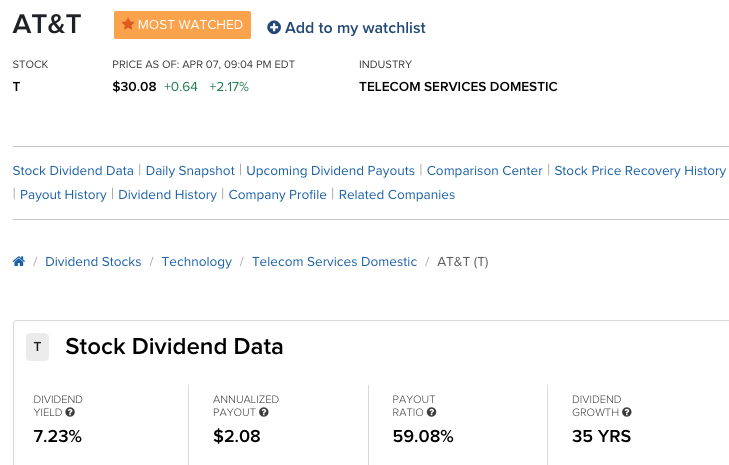The height and width of the screenshot is (465, 729).
Task: View Stock Price Recovery History
Action: (x=640, y=171)
